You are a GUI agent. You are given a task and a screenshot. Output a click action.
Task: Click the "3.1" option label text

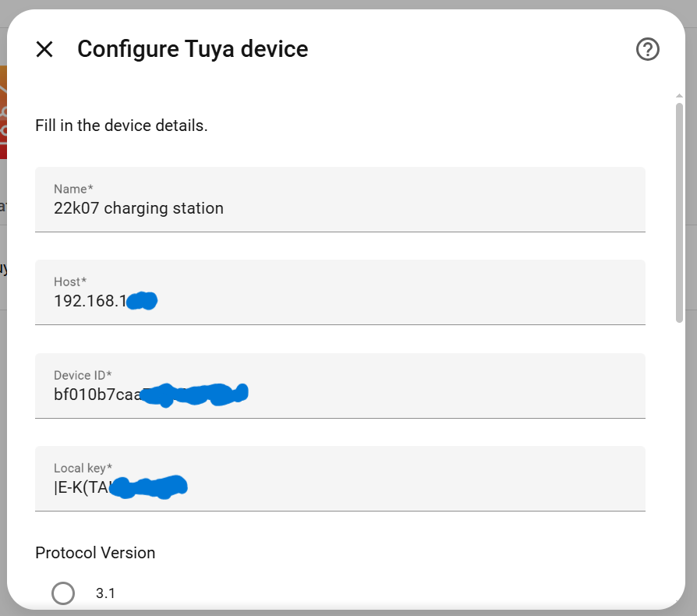[x=105, y=593]
